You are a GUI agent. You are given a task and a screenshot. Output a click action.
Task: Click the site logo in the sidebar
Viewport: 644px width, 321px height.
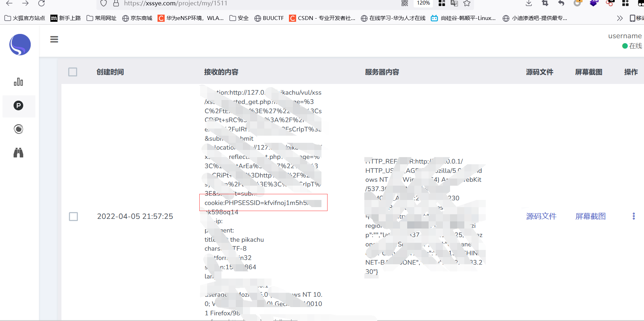[20, 45]
